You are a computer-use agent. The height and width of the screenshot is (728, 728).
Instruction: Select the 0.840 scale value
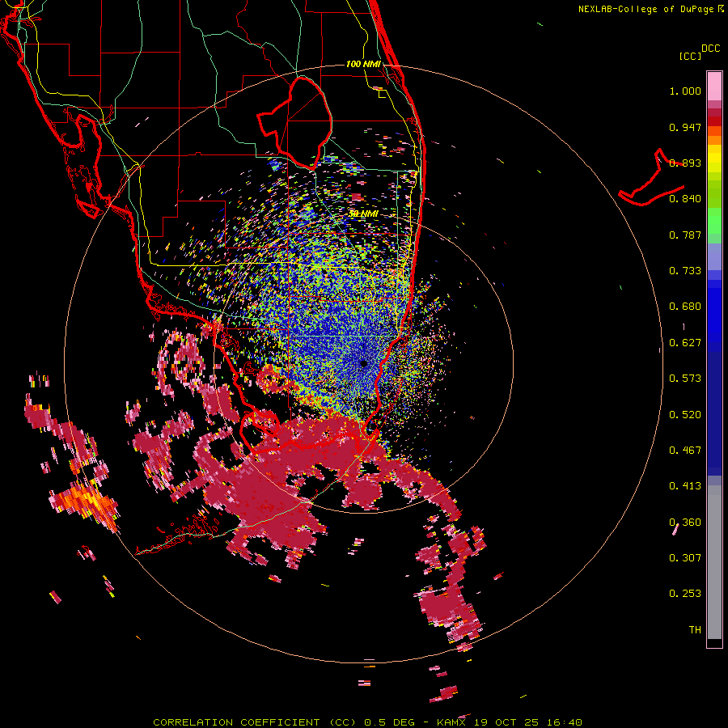click(x=685, y=199)
